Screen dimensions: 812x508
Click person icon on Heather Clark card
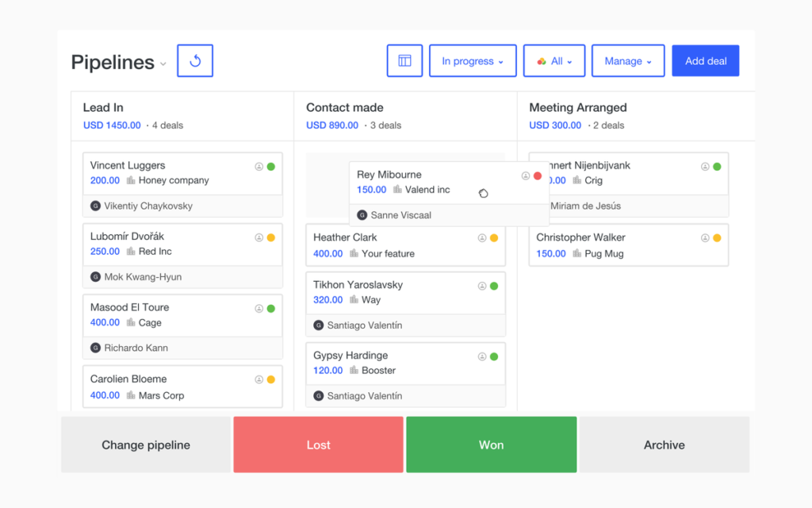pos(481,238)
